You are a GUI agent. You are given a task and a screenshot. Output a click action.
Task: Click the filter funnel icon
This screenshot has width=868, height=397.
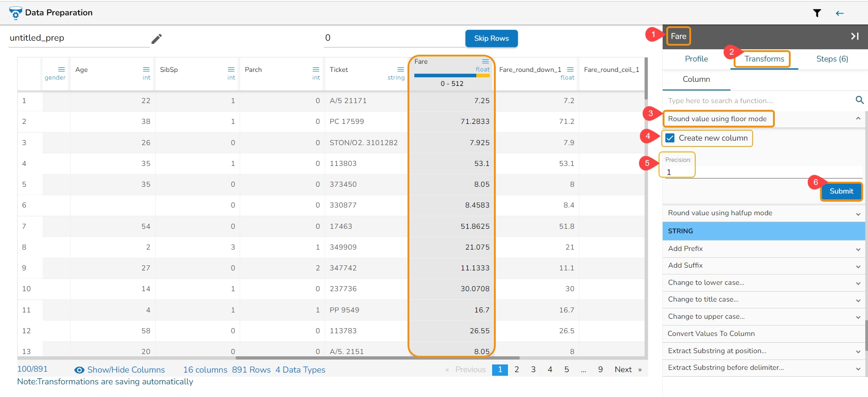817,13
